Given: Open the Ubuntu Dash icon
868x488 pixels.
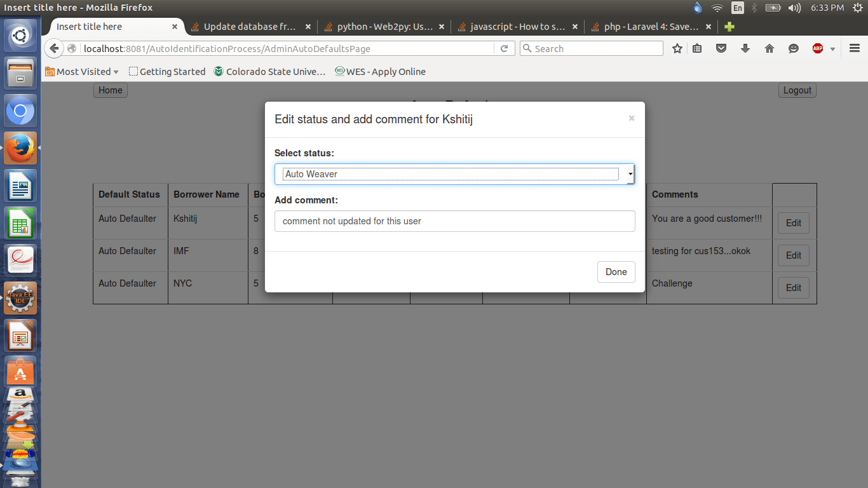Looking at the screenshot, I should [20, 34].
